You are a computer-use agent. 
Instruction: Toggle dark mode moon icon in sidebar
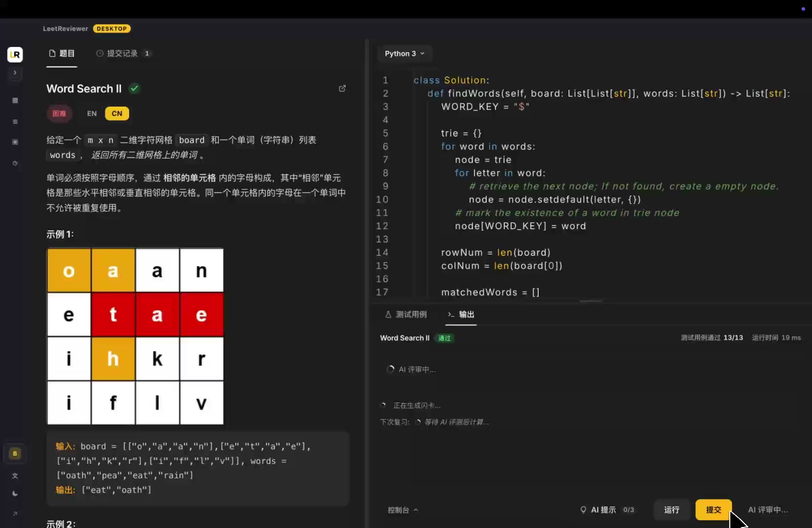point(15,494)
